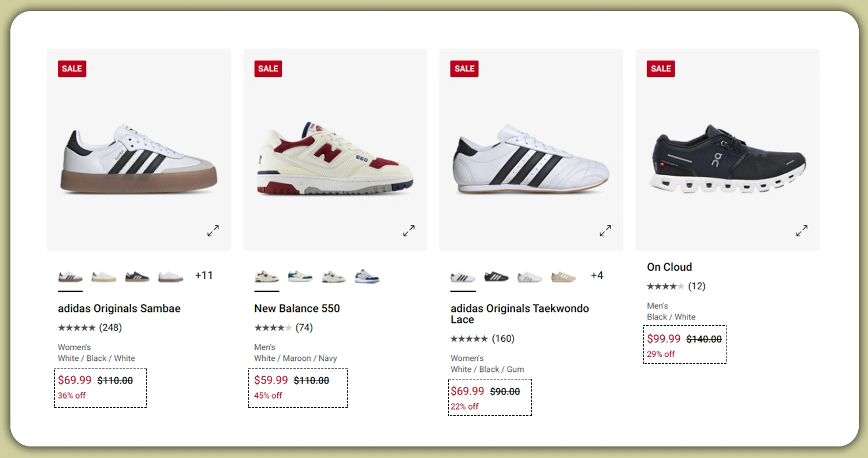Expand the Taekwondo Lace image view
This screenshot has width=868, height=458.
tap(605, 230)
